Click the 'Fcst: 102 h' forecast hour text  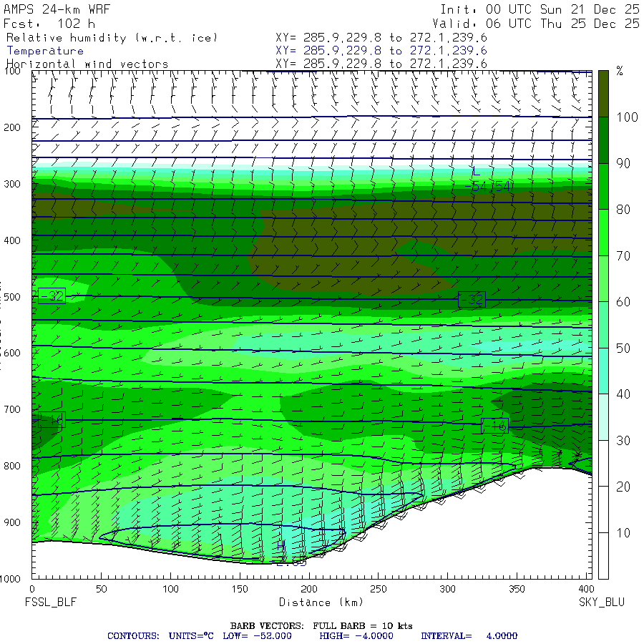click(x=49, y=24)
